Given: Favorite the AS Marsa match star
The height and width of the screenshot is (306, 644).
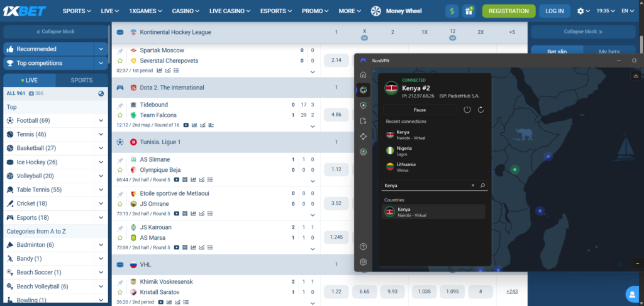Looking at the screenshot, I should point(120,238).
